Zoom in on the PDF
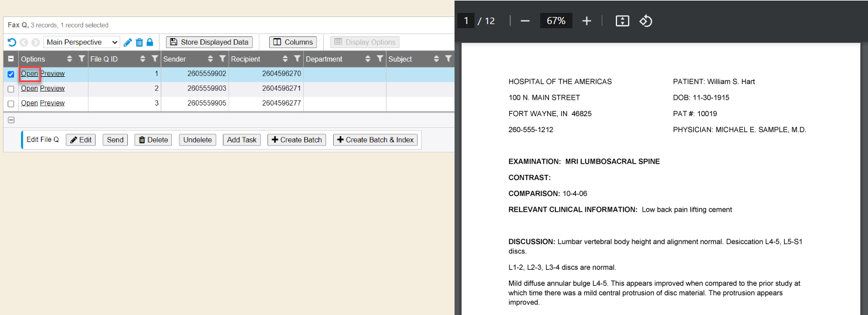868x315 pixels. [586, 21]
